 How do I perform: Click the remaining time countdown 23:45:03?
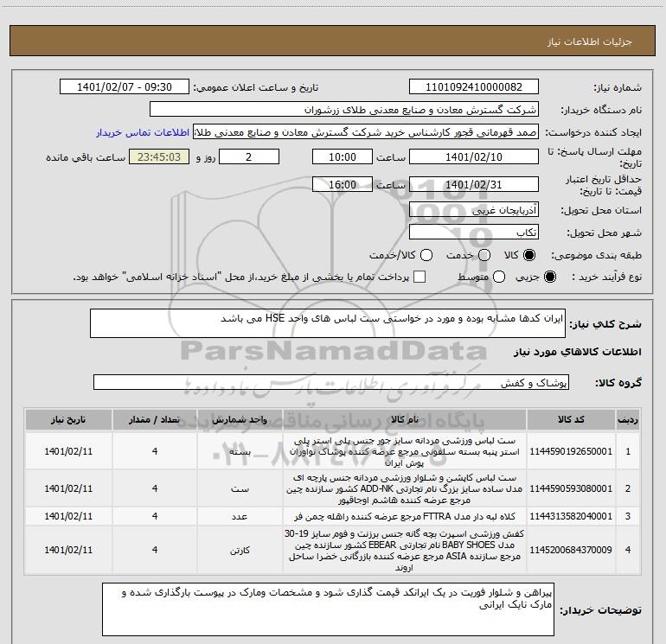click(159, 156)
